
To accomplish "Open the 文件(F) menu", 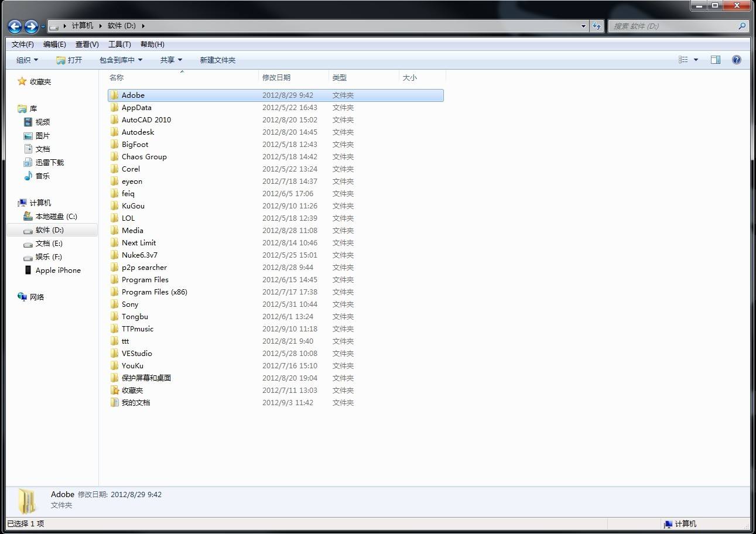I will (x=22, y=44).
